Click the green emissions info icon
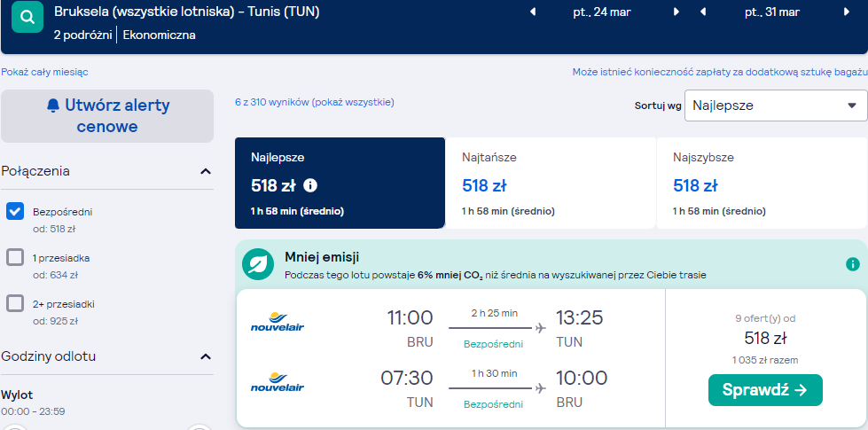868x430 pixels. point(853,264)
